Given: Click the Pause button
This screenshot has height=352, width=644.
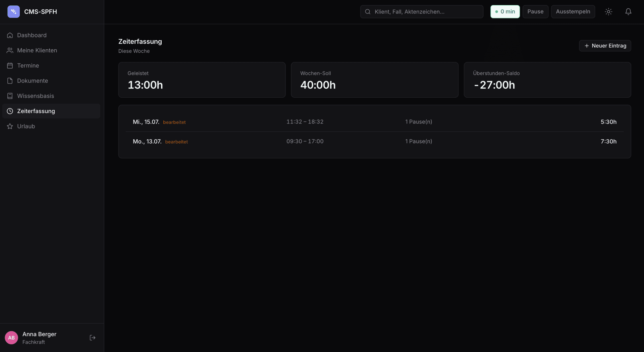Looking at the screenshot, I should 535,12.
